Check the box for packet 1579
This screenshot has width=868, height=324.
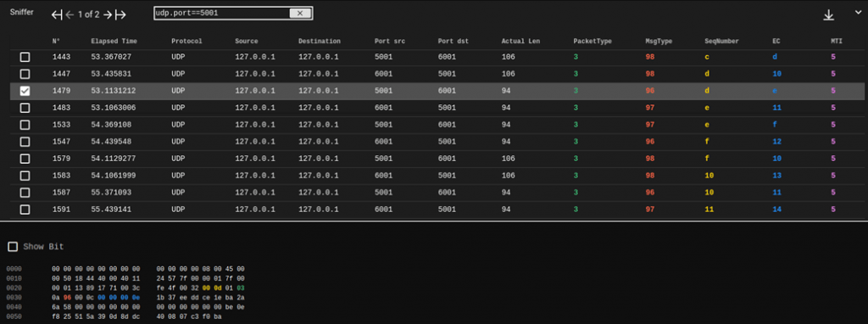(25, 159)
